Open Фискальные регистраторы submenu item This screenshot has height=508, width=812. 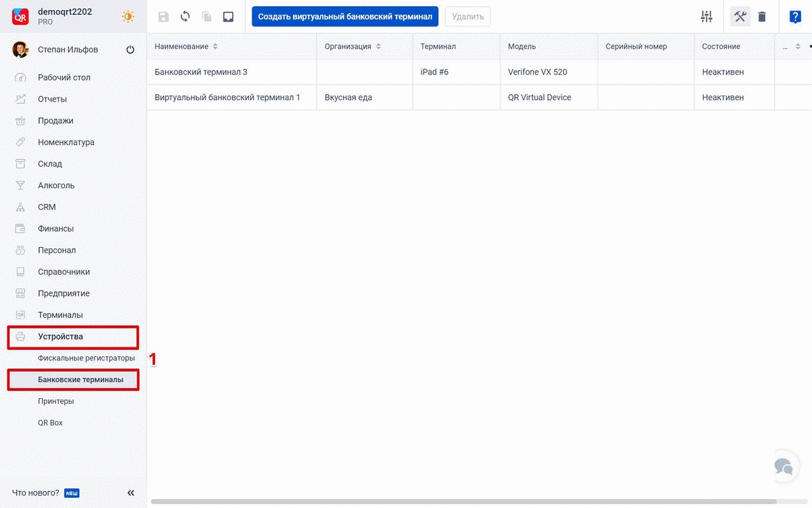coord(86,358)
